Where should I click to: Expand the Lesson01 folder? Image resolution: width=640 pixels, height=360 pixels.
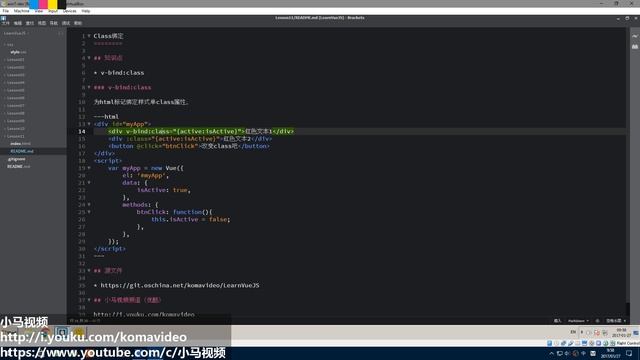(x=15, y=60)
